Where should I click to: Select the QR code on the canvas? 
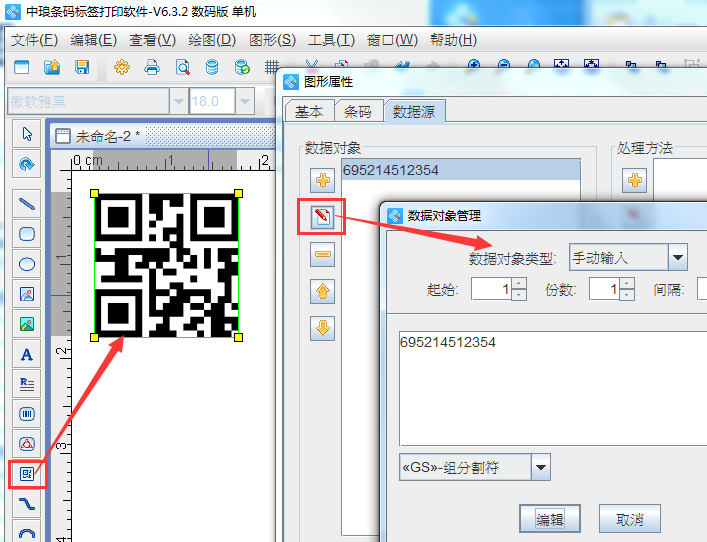[x=166, y=265]
